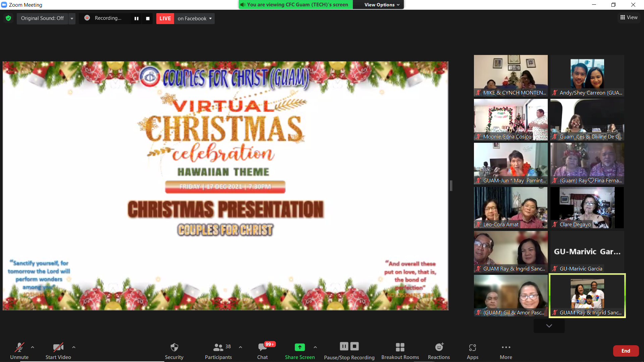The width and height of the screenshot is (644, 362).
Task: Open the Apps icon
Action: [473, 347]
